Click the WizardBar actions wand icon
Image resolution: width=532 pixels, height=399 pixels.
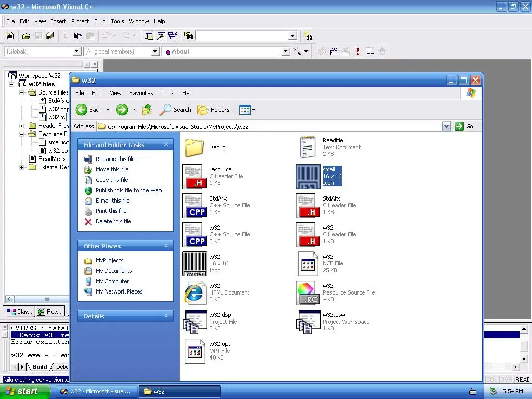coord(298,51)
